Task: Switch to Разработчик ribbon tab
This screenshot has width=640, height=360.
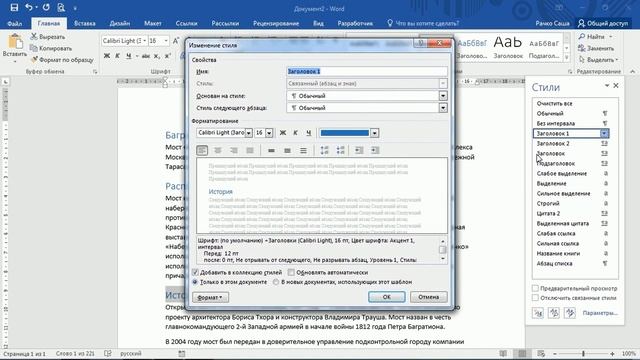Action: (355, 23)
